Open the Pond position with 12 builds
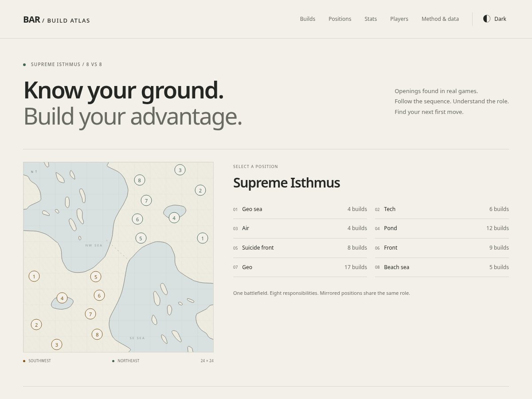The height and width of the screenshot is (399, 532). coord(442,228)
